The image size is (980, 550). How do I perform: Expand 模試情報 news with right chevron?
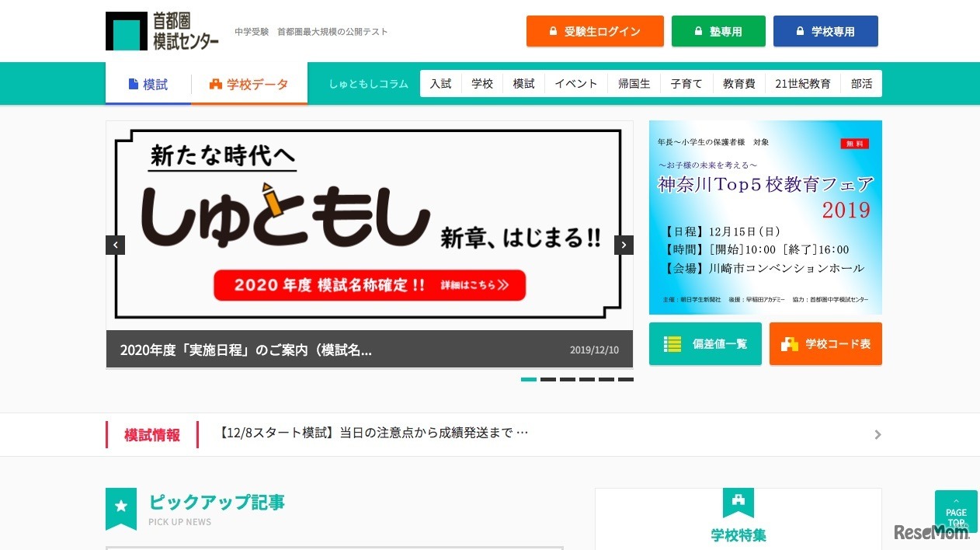click(x=877, y=434)
